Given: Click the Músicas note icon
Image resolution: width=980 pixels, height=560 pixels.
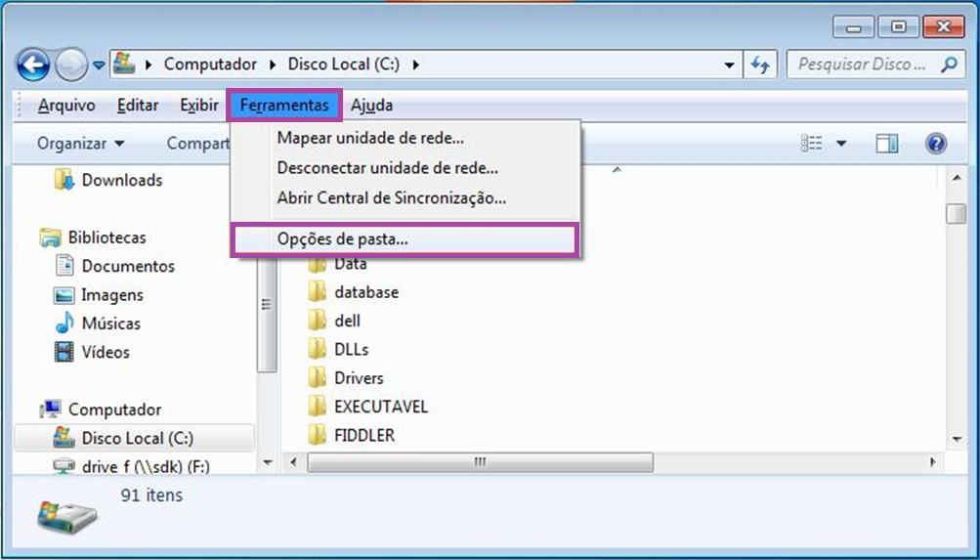Looking at the screenshot, I should coord(64,323).
